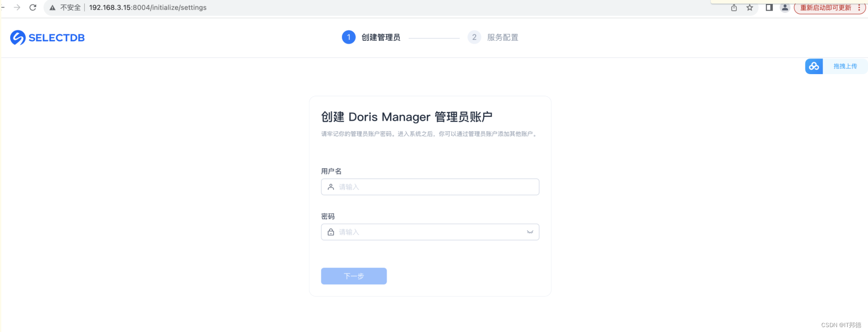The image size is (868, 332).
Task: Open the browser three-dot menu
Action: tap(859, 8)
